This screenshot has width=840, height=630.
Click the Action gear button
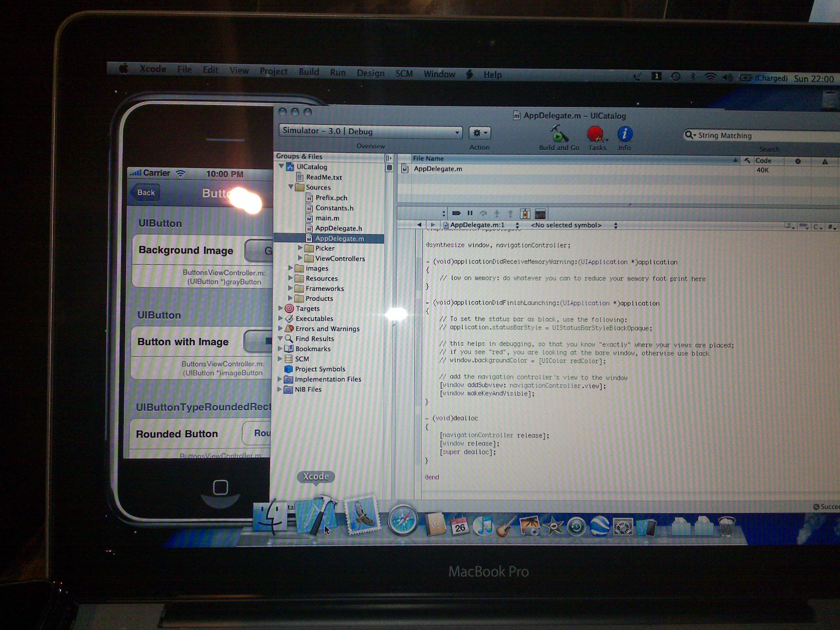pyautogui.click(x=480, y=133)
